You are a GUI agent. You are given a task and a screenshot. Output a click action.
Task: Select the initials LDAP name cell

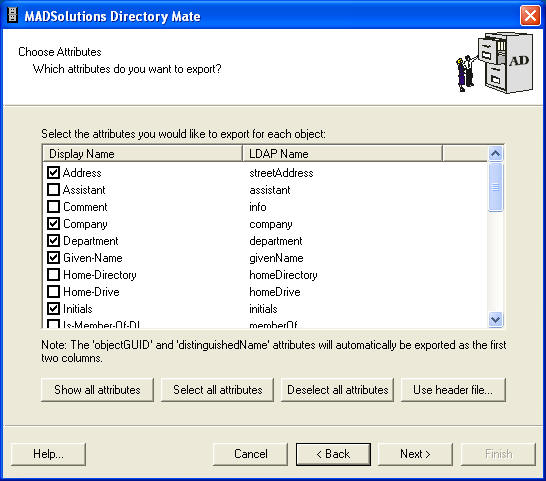click(x=263, y=309)
